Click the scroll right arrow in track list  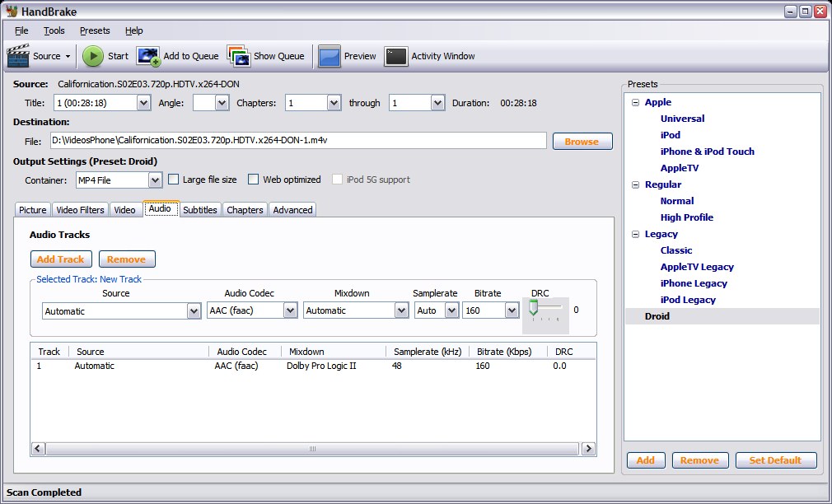588,449
